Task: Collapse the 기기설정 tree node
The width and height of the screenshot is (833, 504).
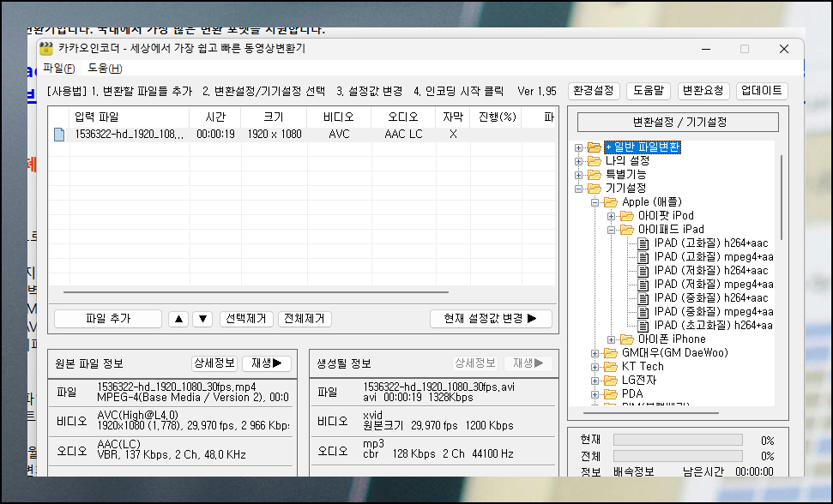Action: click(x=578, y=189)
